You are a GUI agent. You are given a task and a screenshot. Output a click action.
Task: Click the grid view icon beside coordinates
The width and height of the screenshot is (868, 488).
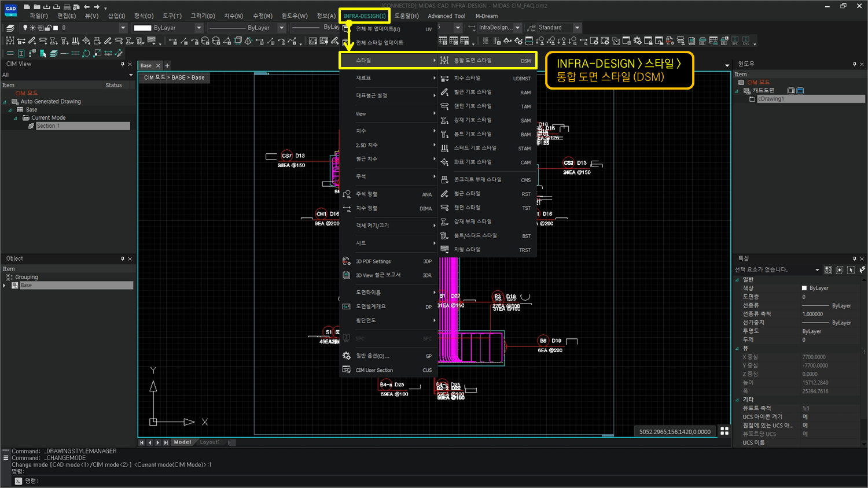[x=724, y=431]
